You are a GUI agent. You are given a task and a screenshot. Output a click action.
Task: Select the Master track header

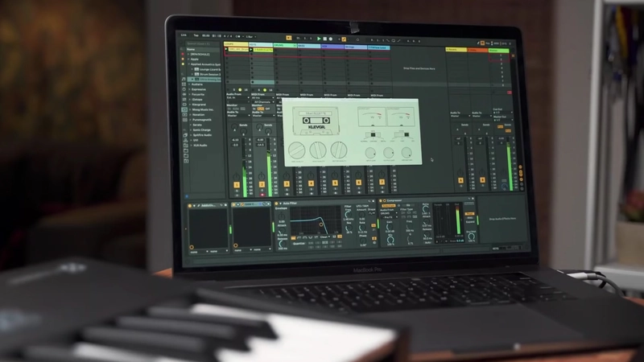499,50
